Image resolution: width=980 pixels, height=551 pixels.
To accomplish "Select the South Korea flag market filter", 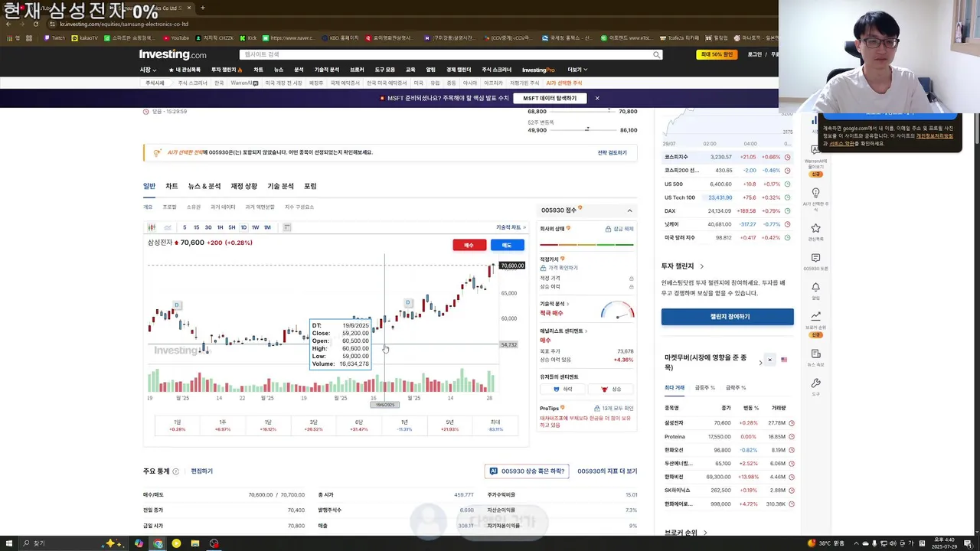I will tap(770, 360).
